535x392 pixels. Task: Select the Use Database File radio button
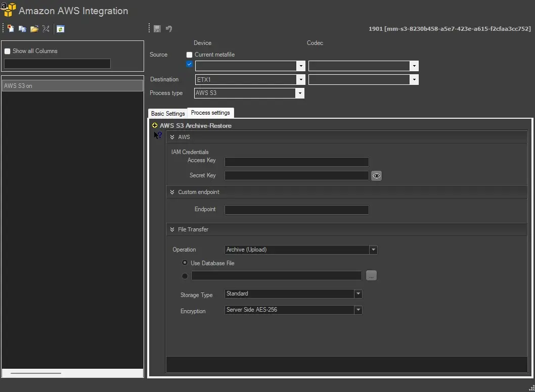[x=185, y=263]
